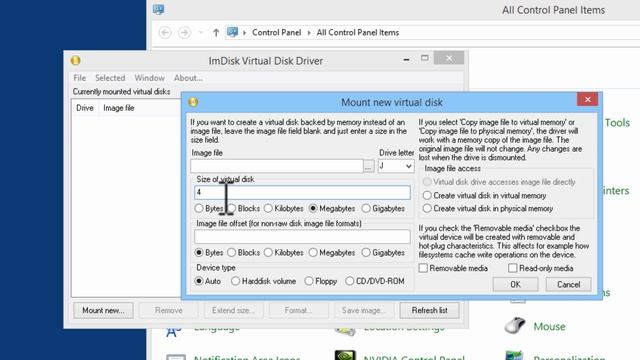
Task: Click Control Panel in the breadcrumb path
Action: tap(276, 33)
